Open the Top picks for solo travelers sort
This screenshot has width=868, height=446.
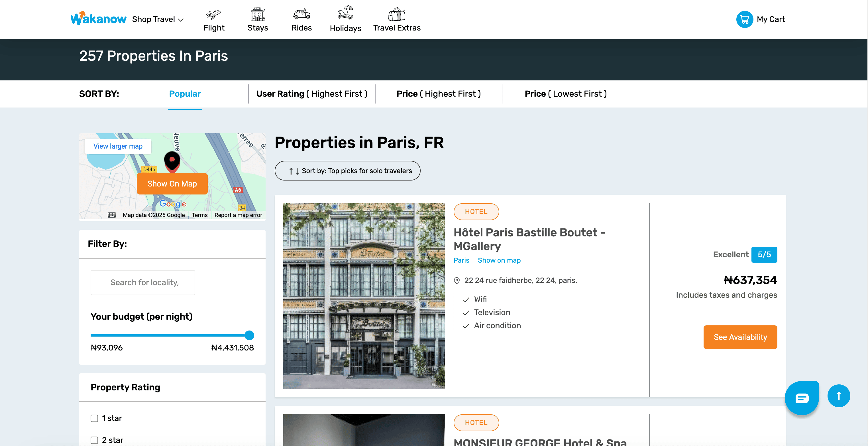[x=347, y=171]
